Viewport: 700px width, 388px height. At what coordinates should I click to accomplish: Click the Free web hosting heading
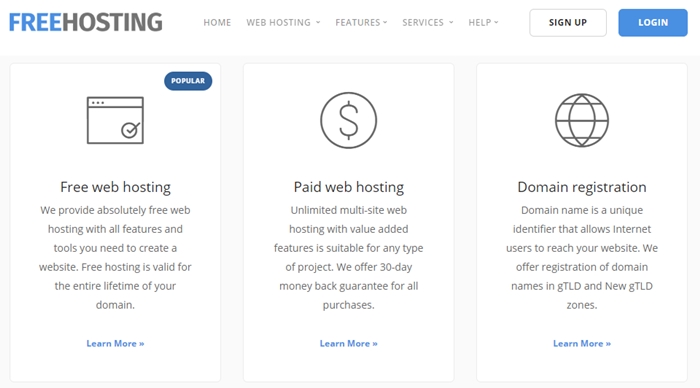click(115, 187)
